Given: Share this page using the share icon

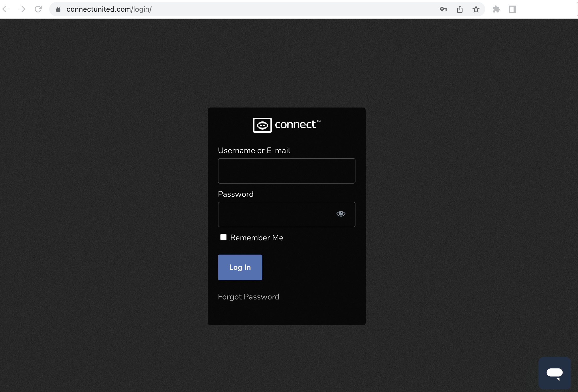Looking at the screenshot, I should coord(460,9).
